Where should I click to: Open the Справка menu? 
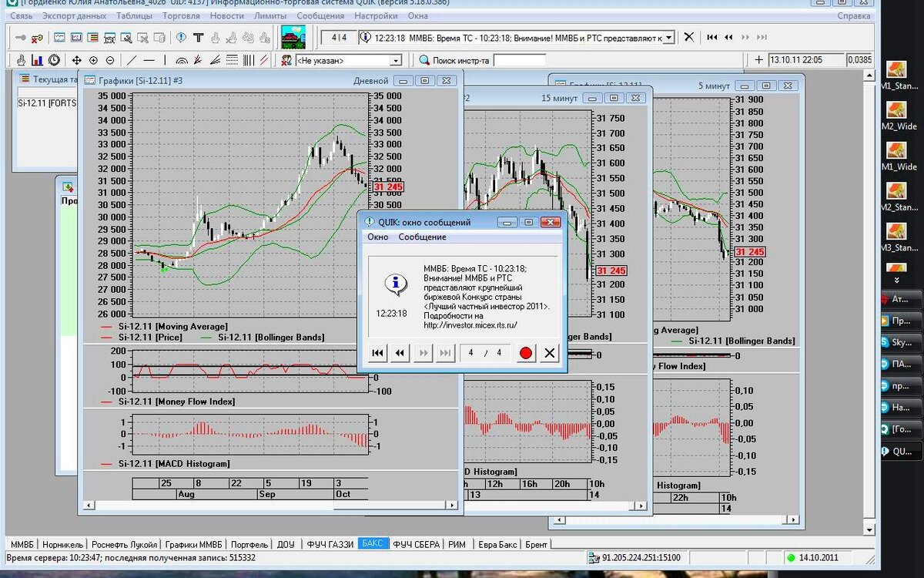(854, 15)
